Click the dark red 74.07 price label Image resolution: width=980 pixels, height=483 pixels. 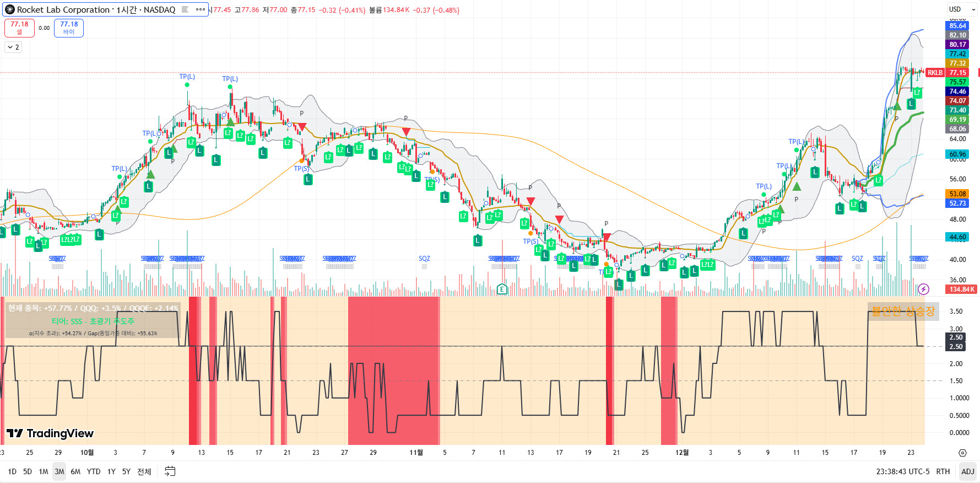click(x=958, y=101)
